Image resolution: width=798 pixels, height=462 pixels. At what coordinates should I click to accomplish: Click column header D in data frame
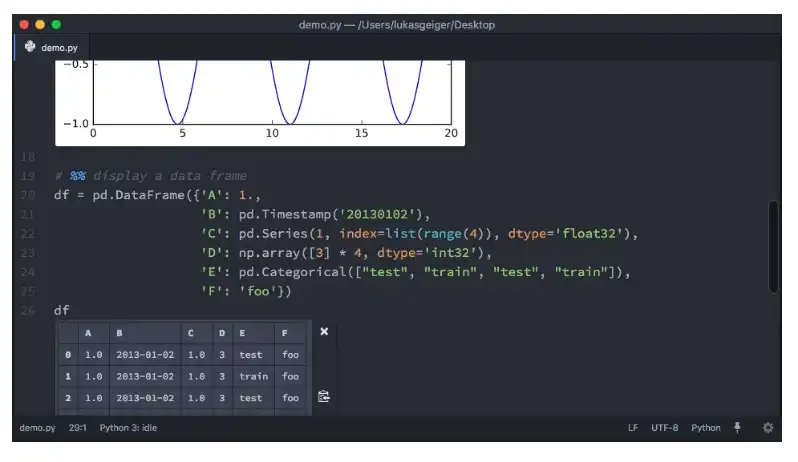coord(222,333)
